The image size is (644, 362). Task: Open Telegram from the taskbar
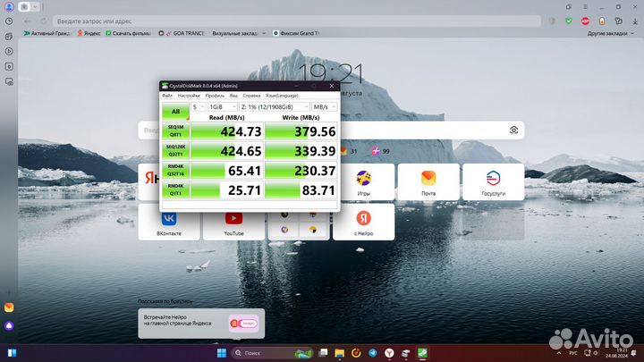tap(372, 353)
